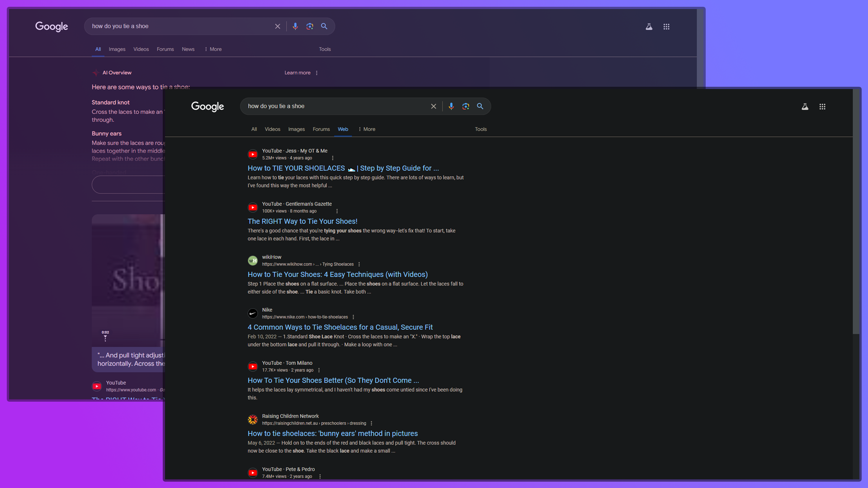This screenshot has height=488, width=868.
Task: Open Search Labs flask icon in front window
Action: click(805, 107)
